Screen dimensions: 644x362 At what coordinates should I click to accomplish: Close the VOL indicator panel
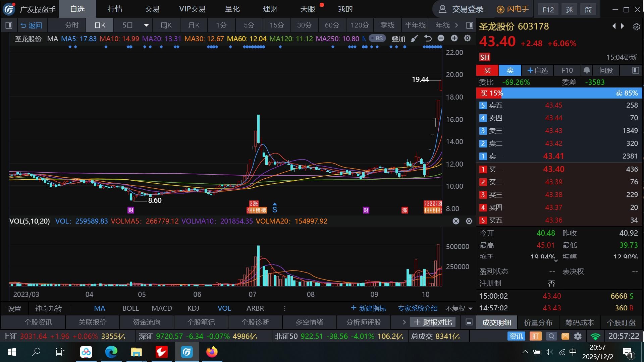pos(456,221)
